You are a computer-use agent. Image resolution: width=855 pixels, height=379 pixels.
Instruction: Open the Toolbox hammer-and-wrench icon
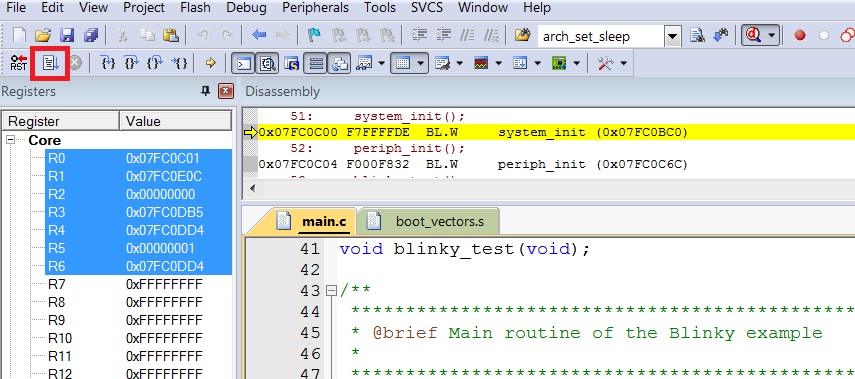click(x=605, y=64)
